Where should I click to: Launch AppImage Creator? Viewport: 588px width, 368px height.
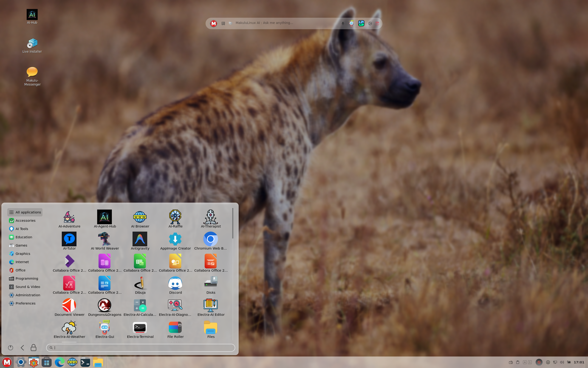175,241
